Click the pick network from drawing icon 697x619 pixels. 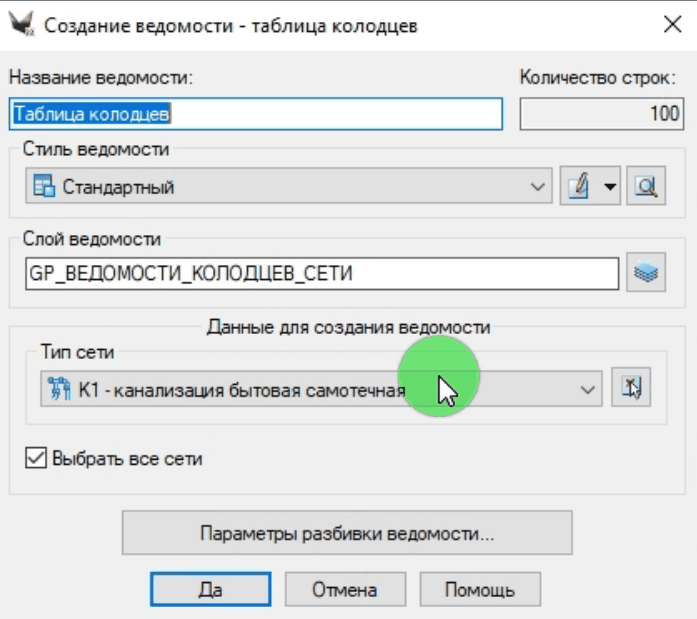(631, 387)
